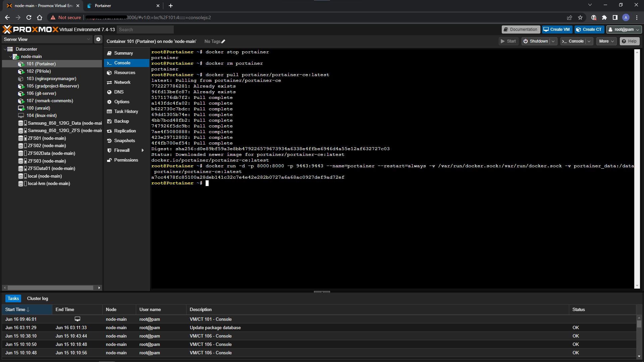The width and height of the screenshot is (644, 362).
Task: Open the Snapshots panel
Action: [126, 140]
